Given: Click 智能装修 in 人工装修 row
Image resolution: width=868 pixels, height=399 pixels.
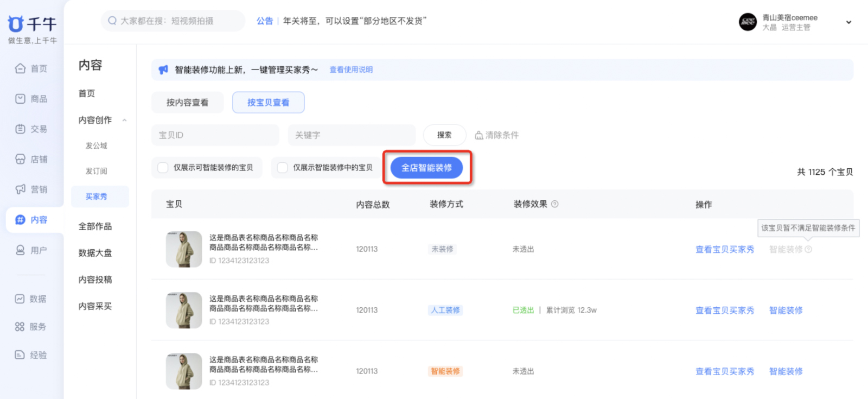Looking at the screenshot, I should (x=786, y=310).
